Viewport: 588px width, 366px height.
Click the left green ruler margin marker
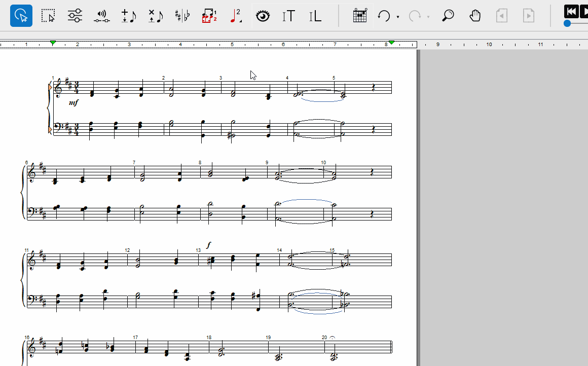(53, 43)
